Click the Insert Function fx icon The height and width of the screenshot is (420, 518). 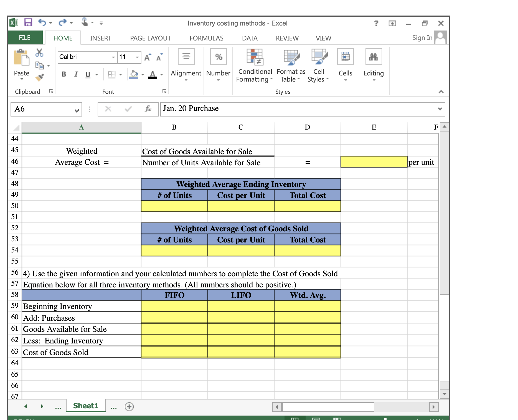pos(148,109)
